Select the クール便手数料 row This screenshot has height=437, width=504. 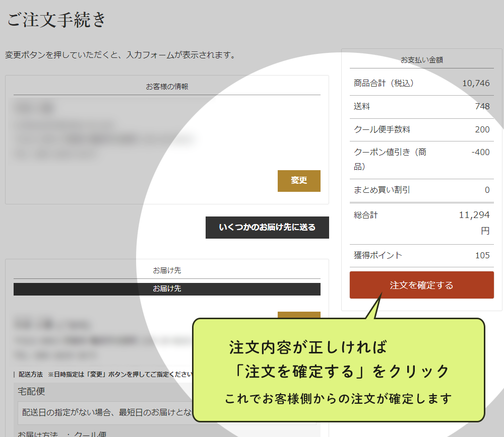click(x=421, y=129)
